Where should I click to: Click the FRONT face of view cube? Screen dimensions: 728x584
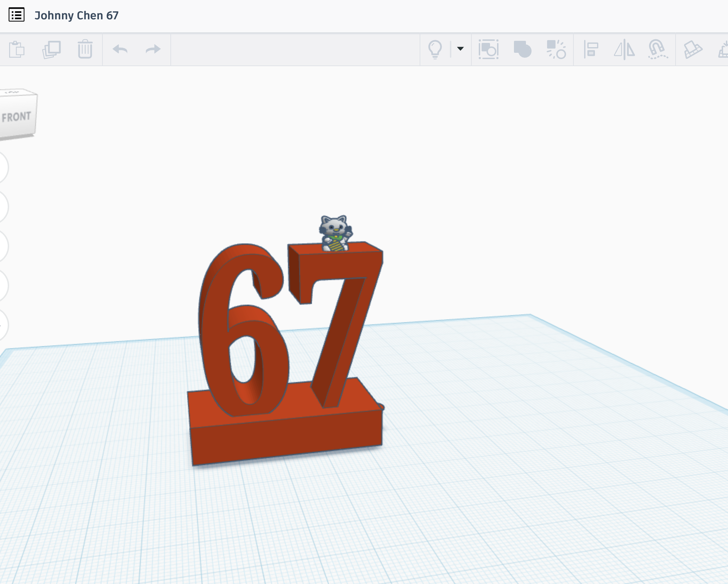point(16,117)
